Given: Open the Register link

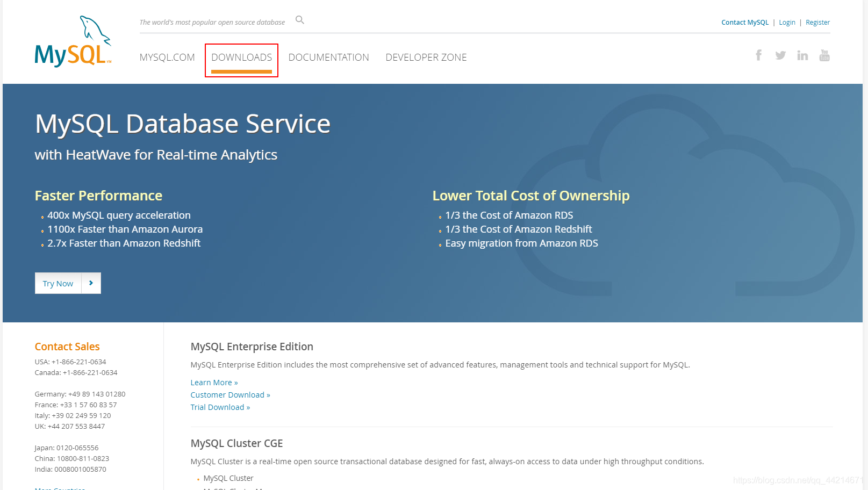Looking at the screenshot, I should [x=817, y=23].
